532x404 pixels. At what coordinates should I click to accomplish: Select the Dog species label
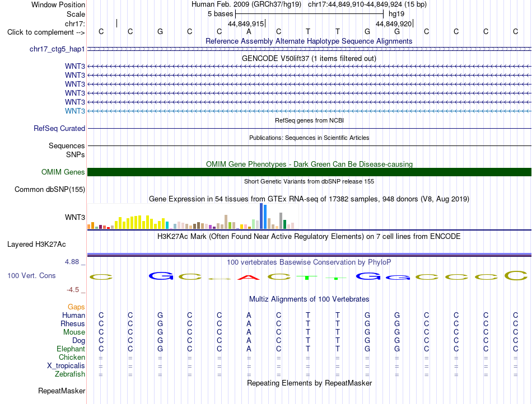click(78, 341)
